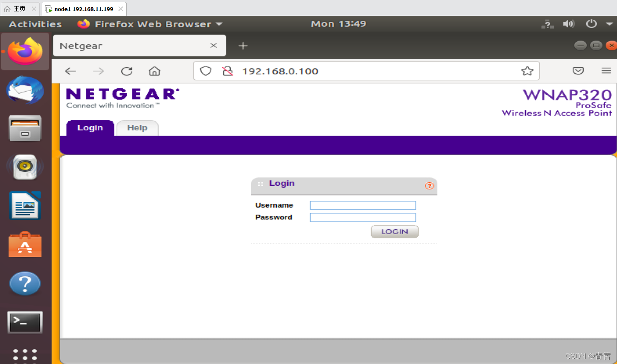Image resolution: width=617 pixels, height=364 pixels.
Task: Switch to the Help tab
Action: click(x=137, y=128)
